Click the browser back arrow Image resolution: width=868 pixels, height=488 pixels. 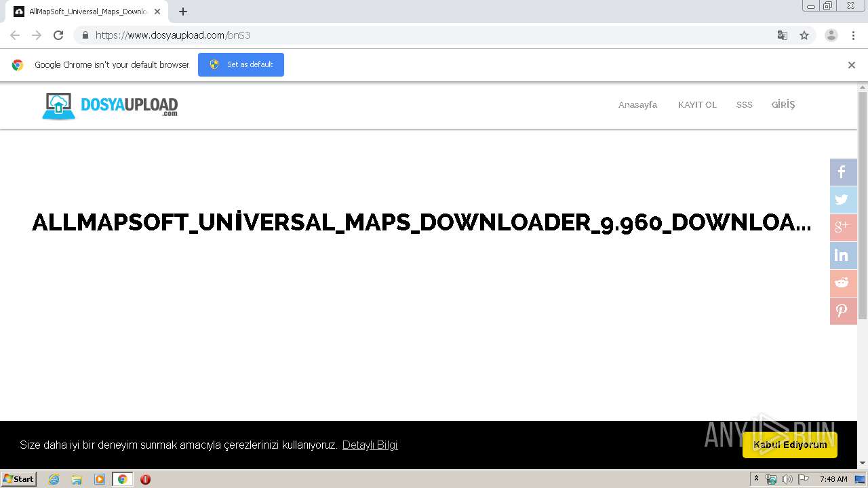(15, 35)
